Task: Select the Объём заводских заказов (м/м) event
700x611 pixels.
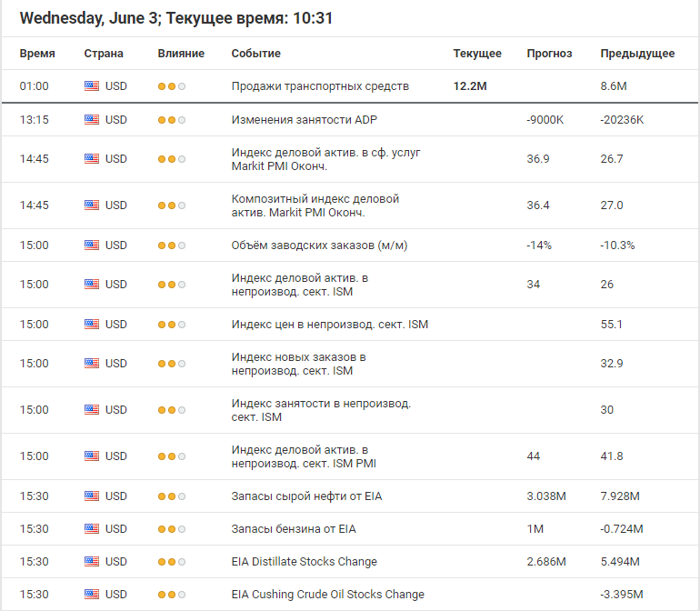Action: pyautogui.click(x=319, y=245)
